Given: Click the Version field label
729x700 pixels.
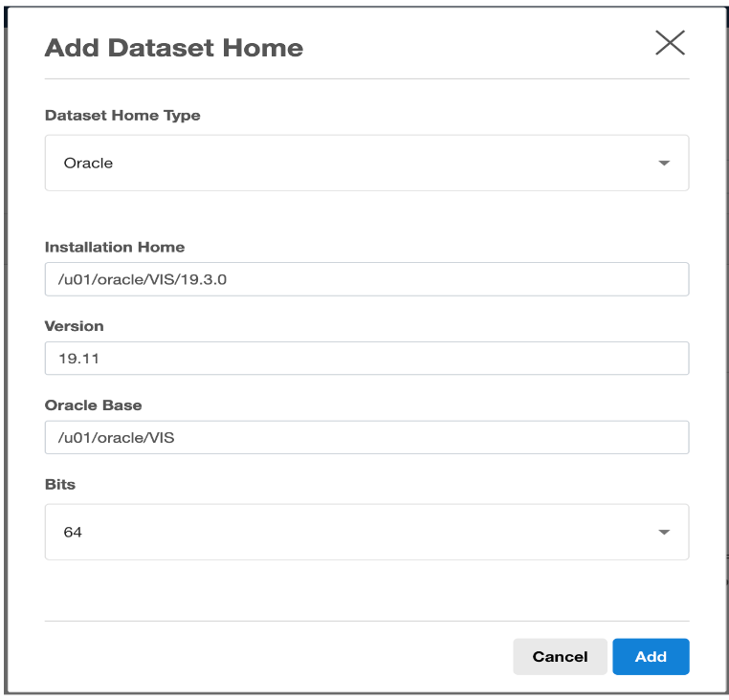Looking at the screenshot, I should tap(75, 326).
